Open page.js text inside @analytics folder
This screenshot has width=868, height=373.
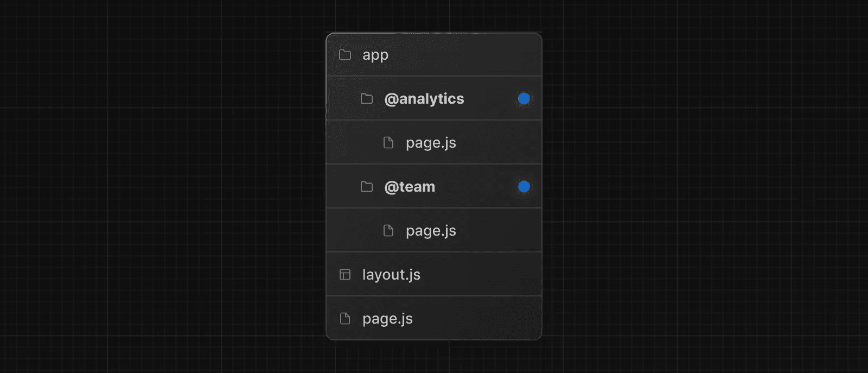[431, 143]
